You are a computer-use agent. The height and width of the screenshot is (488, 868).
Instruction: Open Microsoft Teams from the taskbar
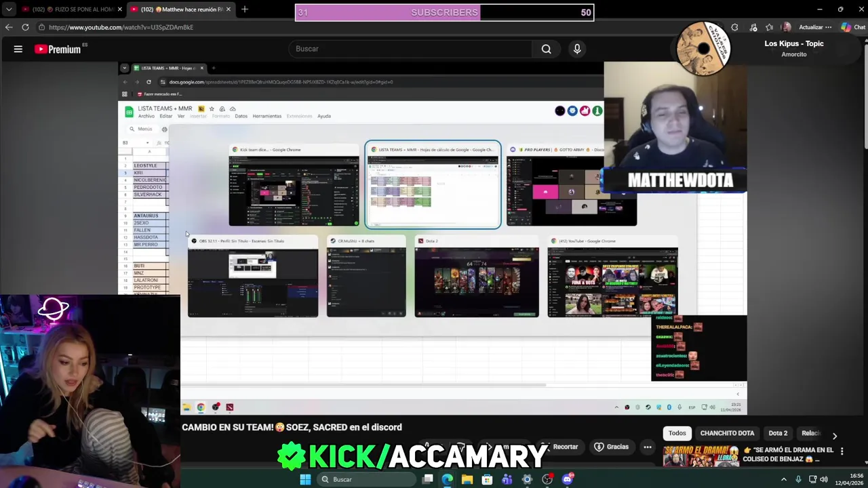tap(507, 479)
